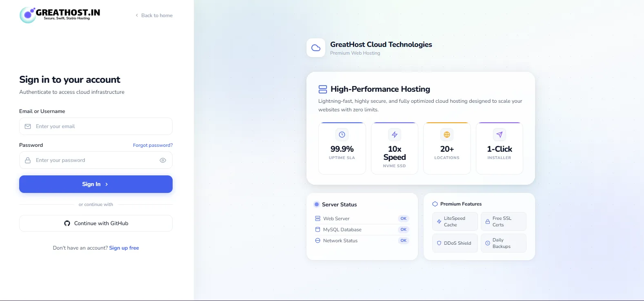Click the Back to home link

coord(154,15)
